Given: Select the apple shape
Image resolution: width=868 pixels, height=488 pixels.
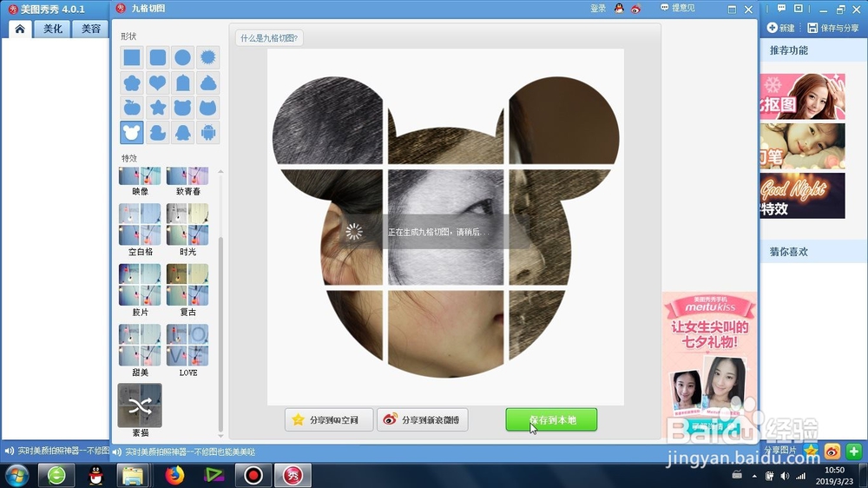Looking at the screenshot, I should tap(132, 108).
